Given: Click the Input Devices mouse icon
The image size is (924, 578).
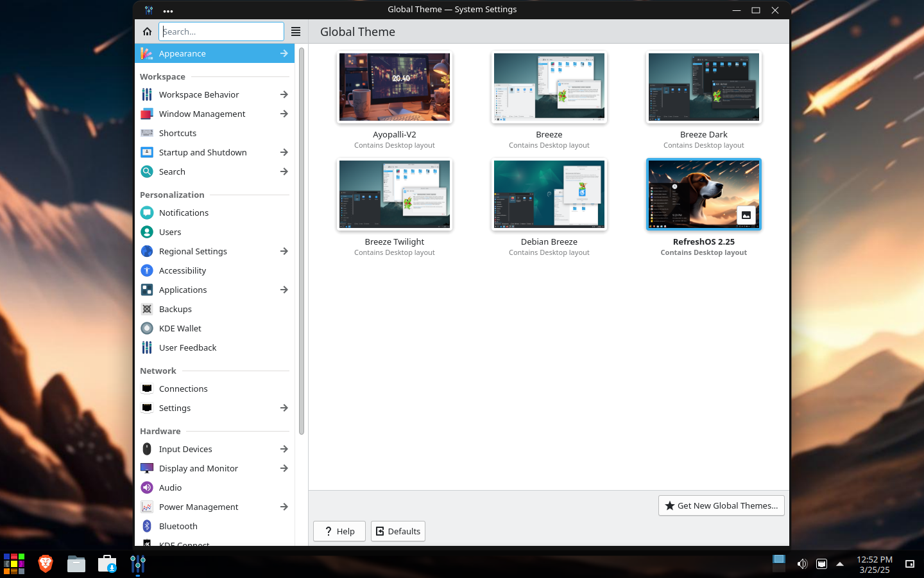Looking at the screenshot, I should click(147, 449).
